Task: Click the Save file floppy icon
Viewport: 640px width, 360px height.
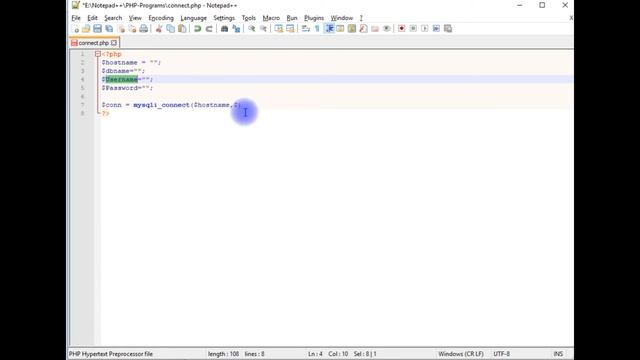Action: coord(98,29)
